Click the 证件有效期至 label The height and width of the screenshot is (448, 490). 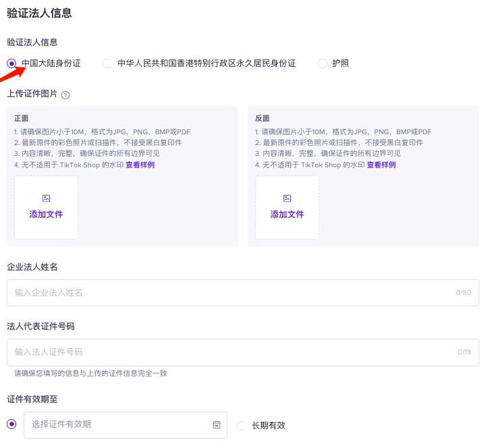point(32,399)
